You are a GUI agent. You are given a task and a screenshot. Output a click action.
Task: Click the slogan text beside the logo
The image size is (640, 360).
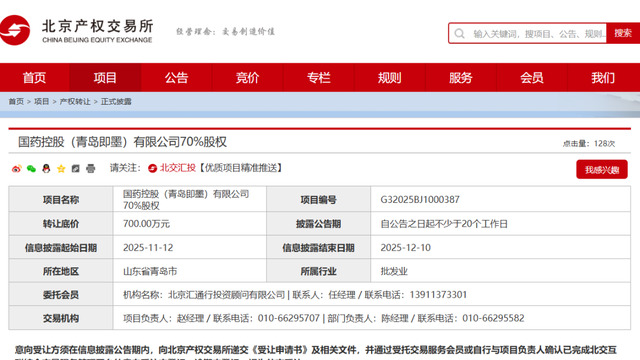click(225, 31)
